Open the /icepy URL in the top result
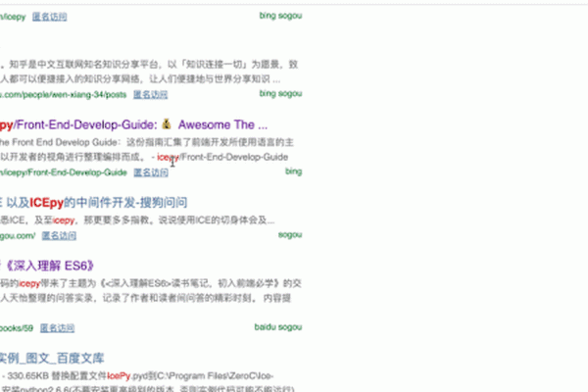Screen dimensions: 588x392 [x=12, y=17]
